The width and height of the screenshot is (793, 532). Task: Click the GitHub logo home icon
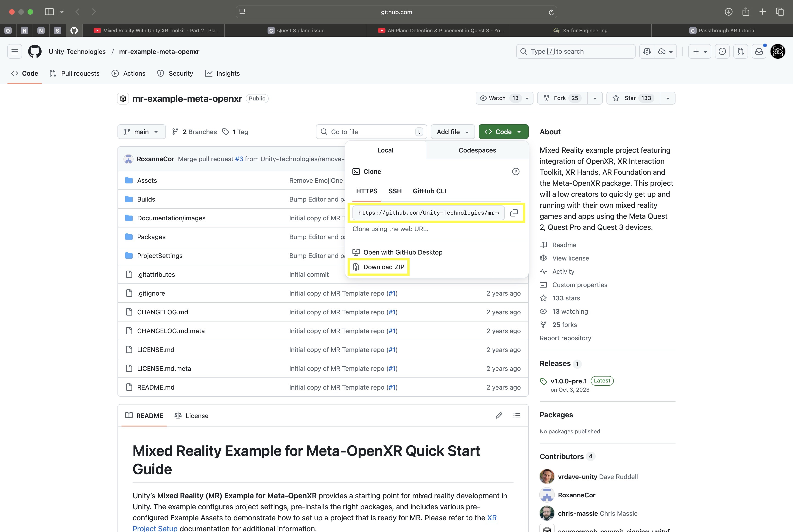coord(35,52)
